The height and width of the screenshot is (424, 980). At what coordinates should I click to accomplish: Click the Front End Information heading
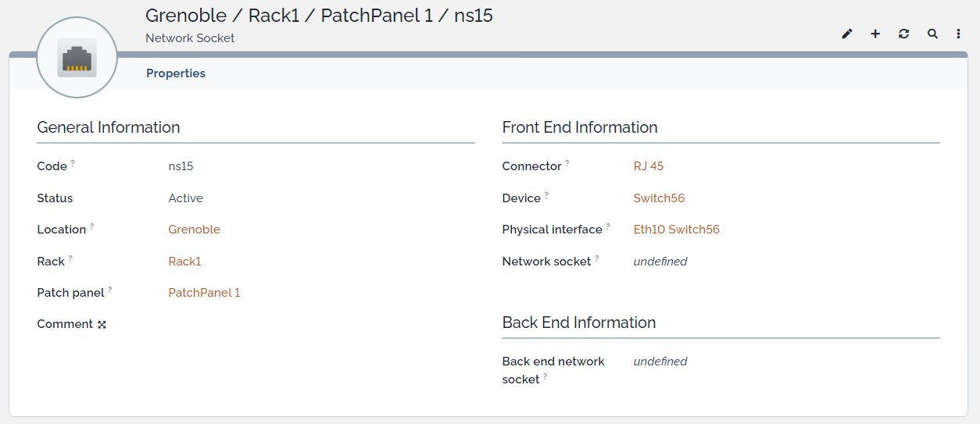(580, 127)
